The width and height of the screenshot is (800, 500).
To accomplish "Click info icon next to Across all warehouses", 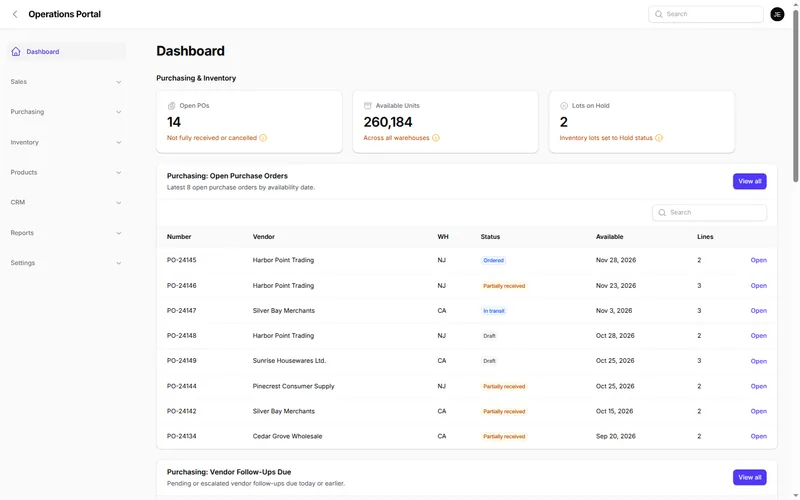I will 436,138.
